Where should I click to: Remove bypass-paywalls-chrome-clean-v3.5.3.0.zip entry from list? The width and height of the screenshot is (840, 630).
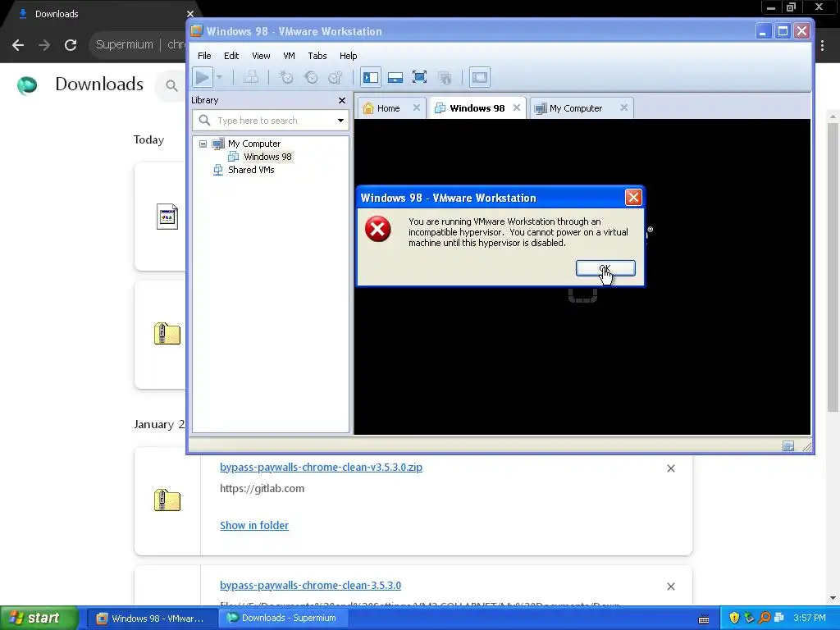pyautogui.click(x=671, y=468)
